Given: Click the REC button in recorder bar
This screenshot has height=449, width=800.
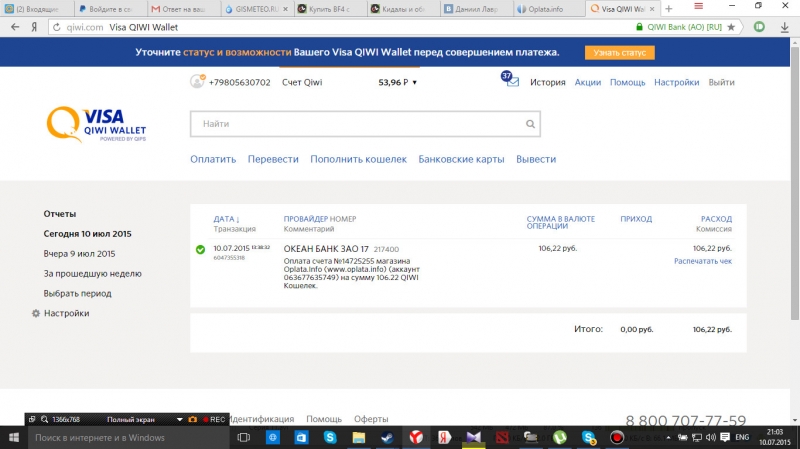Looking at the screenshot, I should point(214,419).
